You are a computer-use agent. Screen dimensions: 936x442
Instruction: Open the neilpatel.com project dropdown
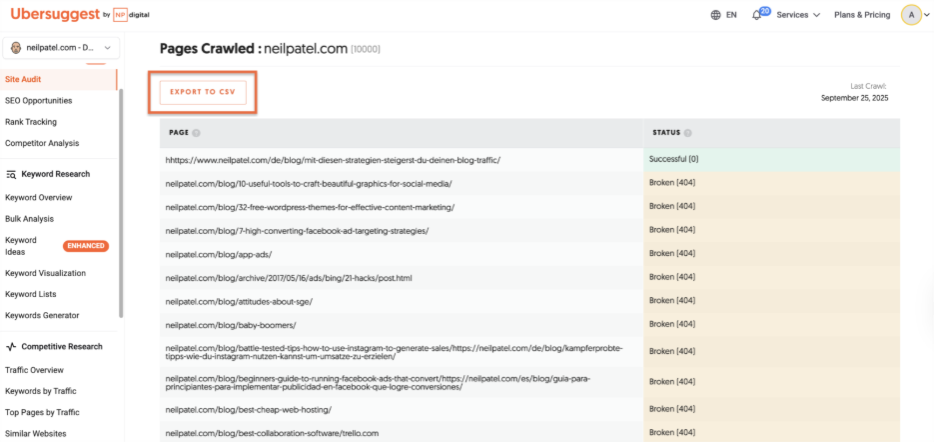point(61,48)
